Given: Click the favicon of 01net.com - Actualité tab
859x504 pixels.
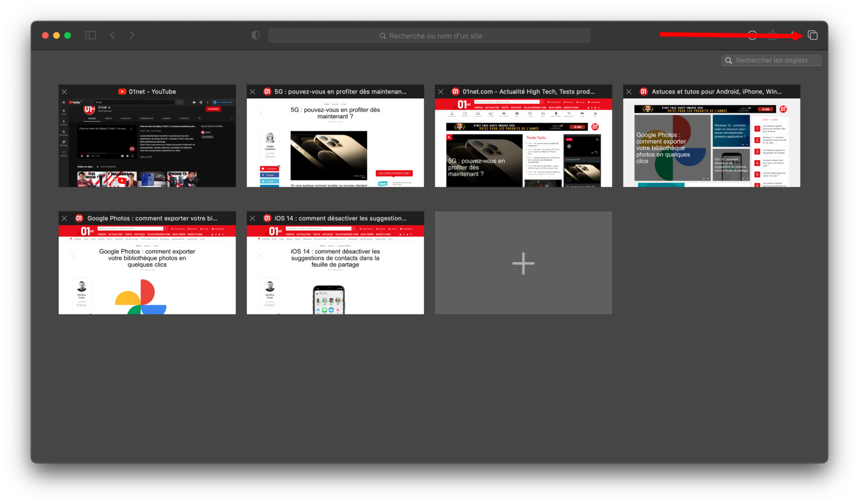Looking at the screenshot, I should (x=455, y=92).
